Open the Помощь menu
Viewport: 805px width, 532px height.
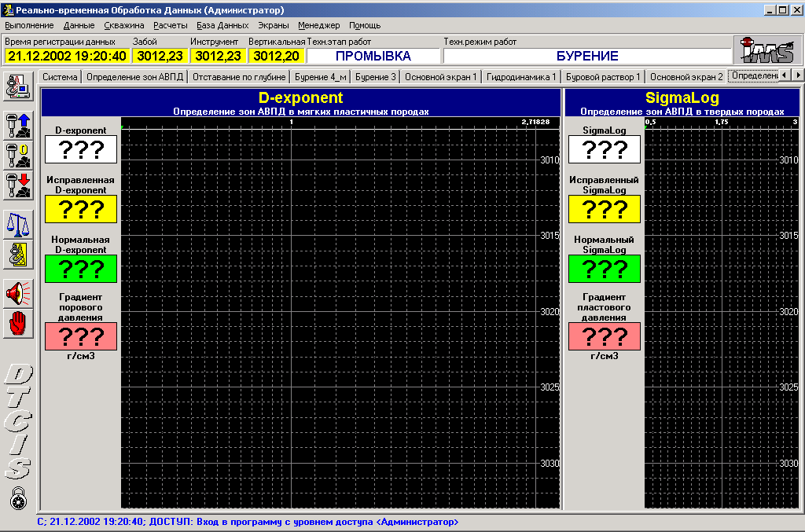point(365,25)
